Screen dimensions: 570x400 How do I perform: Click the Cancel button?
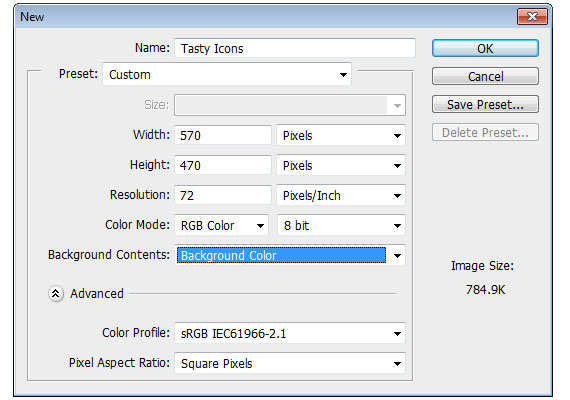(x=485, y=76)
